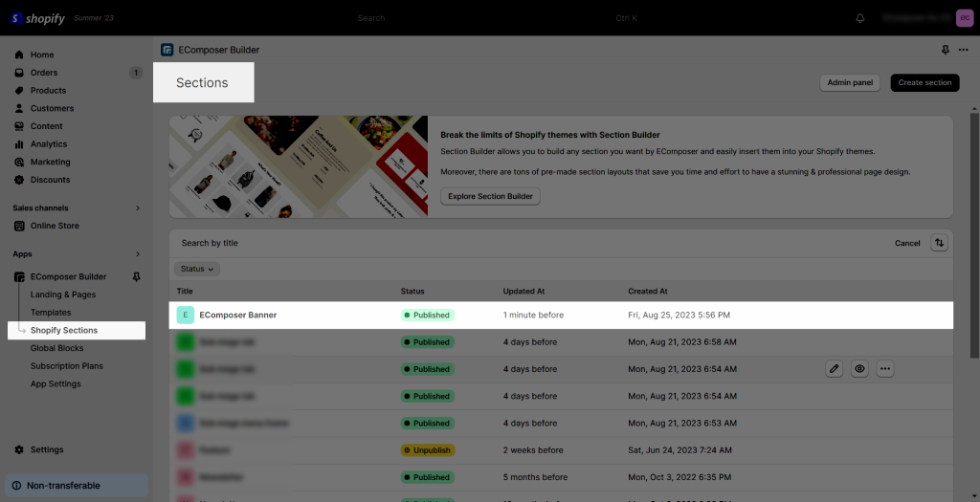
Task: Unpin EComposer Builder in the sidebar
Action: (x=136, y=276)
